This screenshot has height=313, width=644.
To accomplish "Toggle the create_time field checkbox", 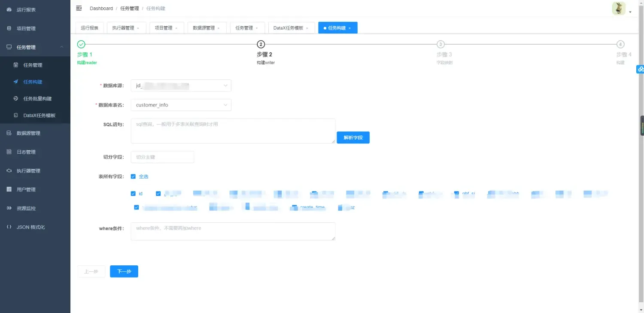I will pos(293,207).
